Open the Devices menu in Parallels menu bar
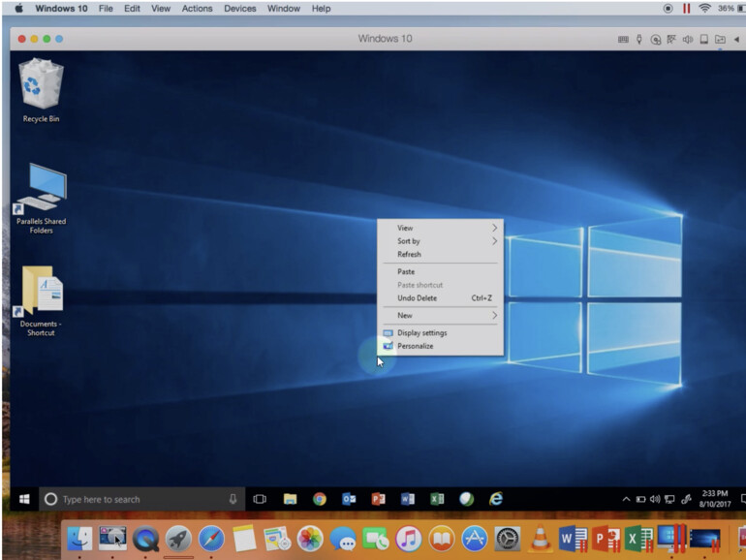 [238, 9]
